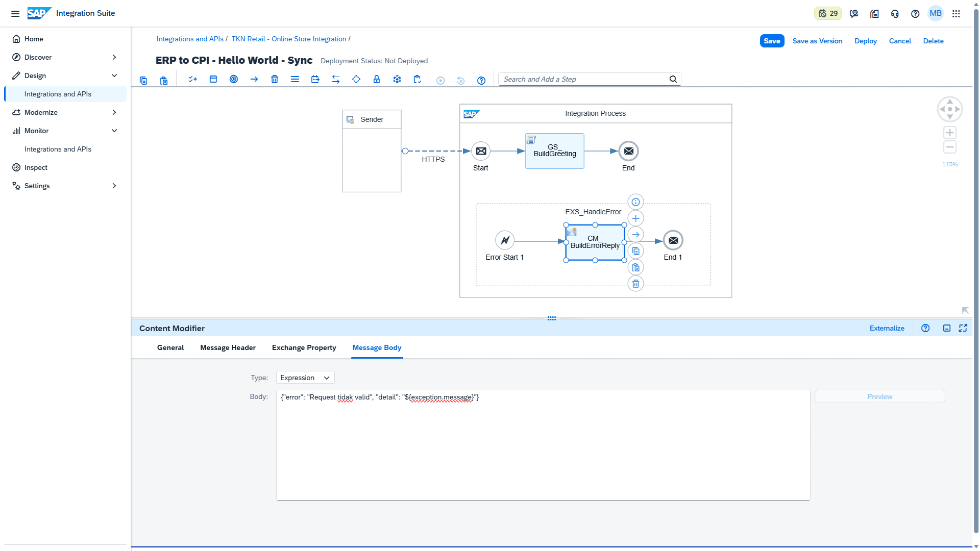Open the app grid launcher icon in header
The image size is (980, 551).
pos(956,14)
